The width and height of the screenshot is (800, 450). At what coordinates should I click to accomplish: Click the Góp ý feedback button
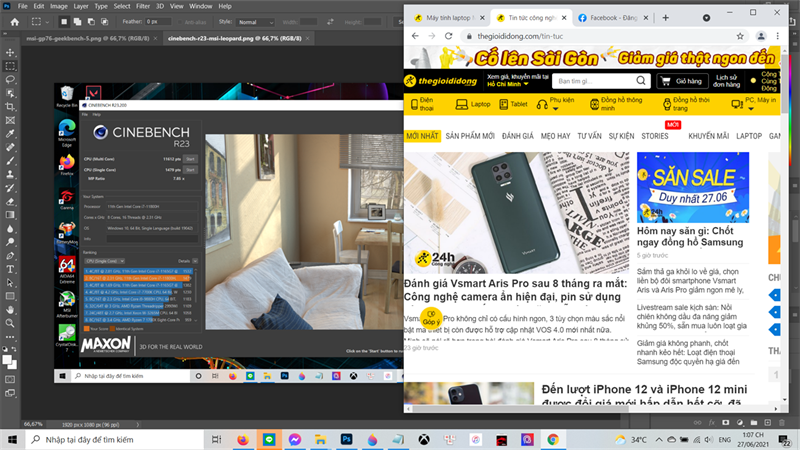[431, 317]
